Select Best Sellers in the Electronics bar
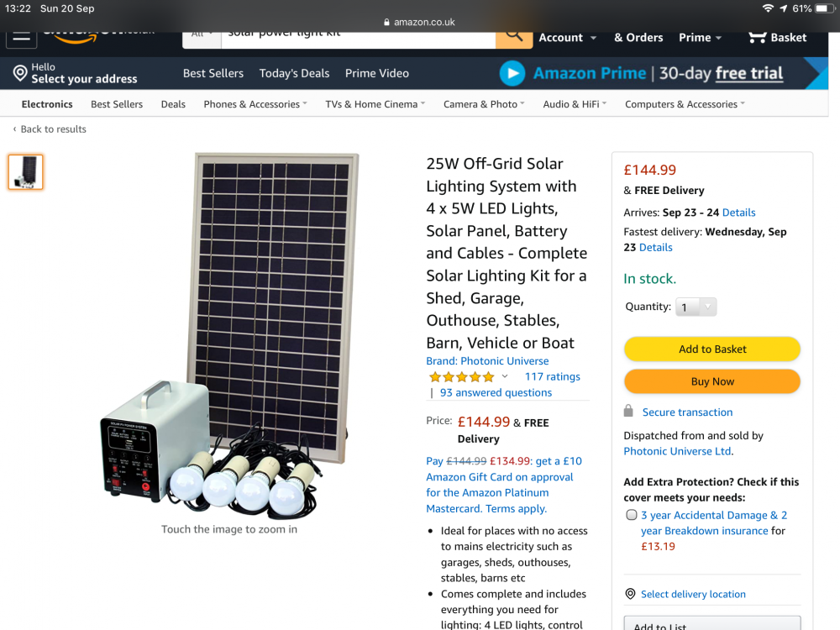Image resolution: width=840 pixels, height=630 pixels. click(x=117, y=104)
